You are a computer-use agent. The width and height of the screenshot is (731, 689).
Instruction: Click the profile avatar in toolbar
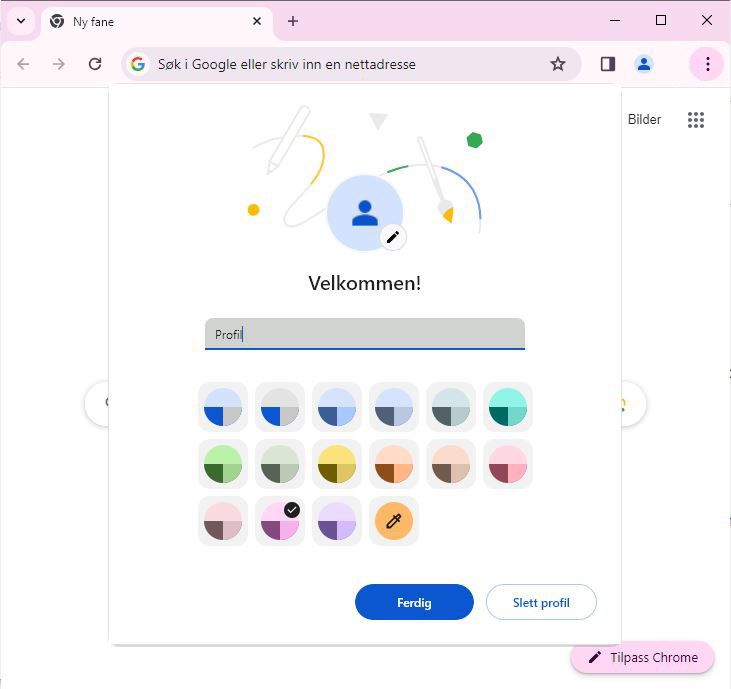pyautogui.click(x=644, y=64)
